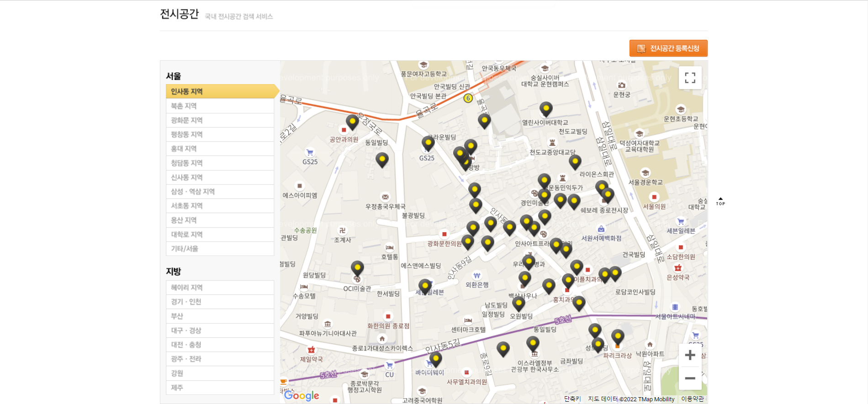
Task: Select 북촌 지역 from the list
Action: [220, 106]
